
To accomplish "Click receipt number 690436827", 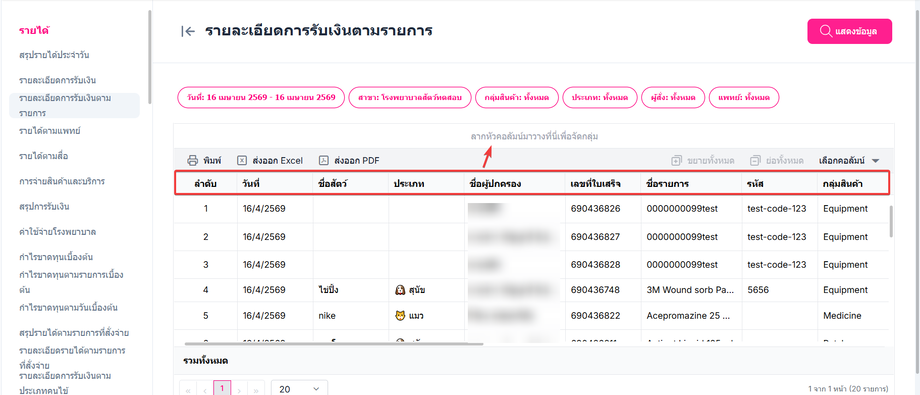I will point(596,237).
